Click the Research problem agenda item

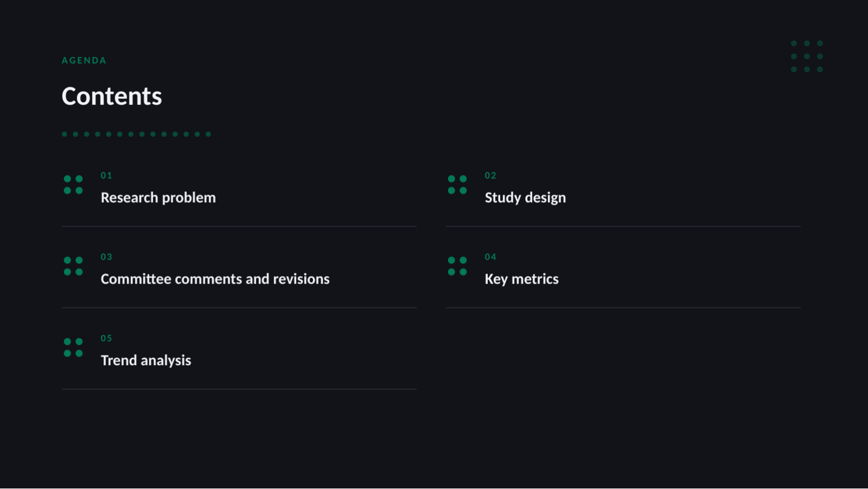(158, 198)
